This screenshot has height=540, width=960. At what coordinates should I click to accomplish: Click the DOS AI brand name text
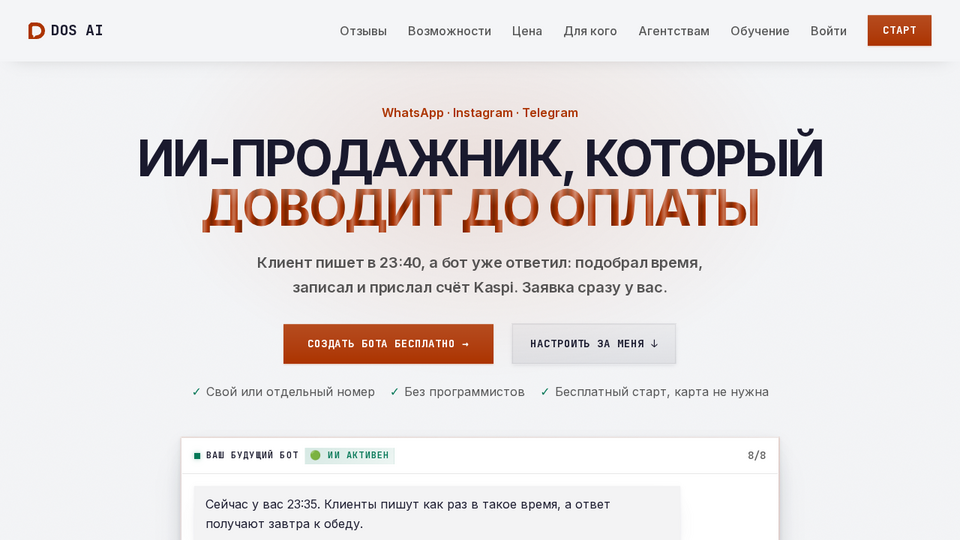77,31
